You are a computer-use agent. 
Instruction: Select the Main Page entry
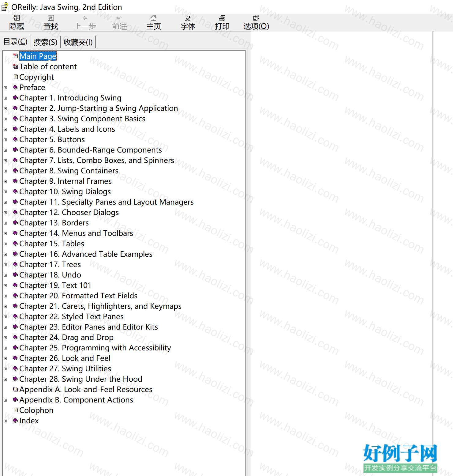click(x=38, y=56)
